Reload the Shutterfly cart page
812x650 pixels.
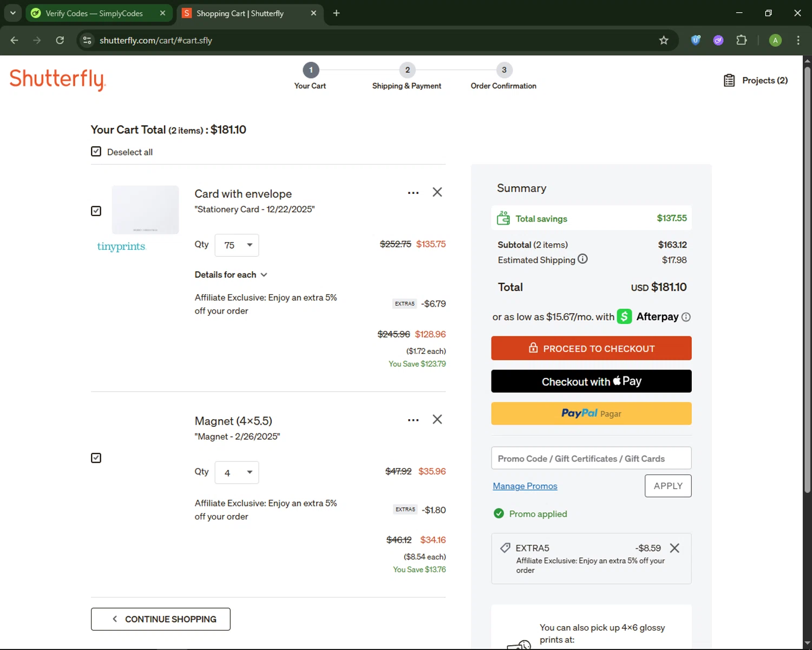(x=60, y=40)
